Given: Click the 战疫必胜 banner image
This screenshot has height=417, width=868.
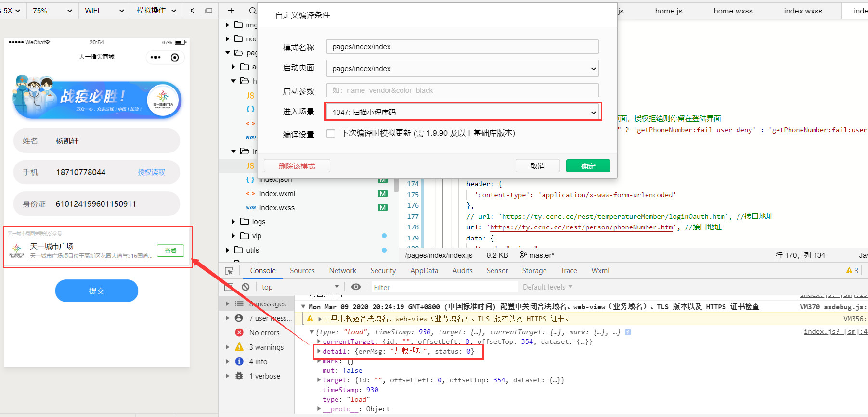Looking at the screenshot, I should pyautogui.click(x=97, y=97).
